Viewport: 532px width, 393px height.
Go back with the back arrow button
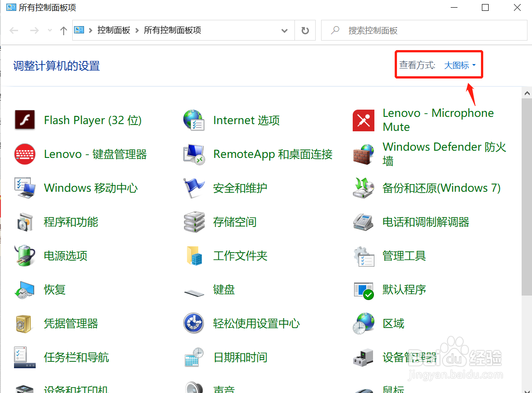[x=14, y=31]
